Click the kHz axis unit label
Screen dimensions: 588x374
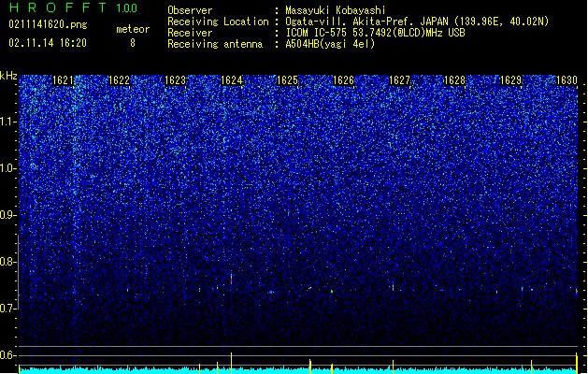tap(8, 76)
